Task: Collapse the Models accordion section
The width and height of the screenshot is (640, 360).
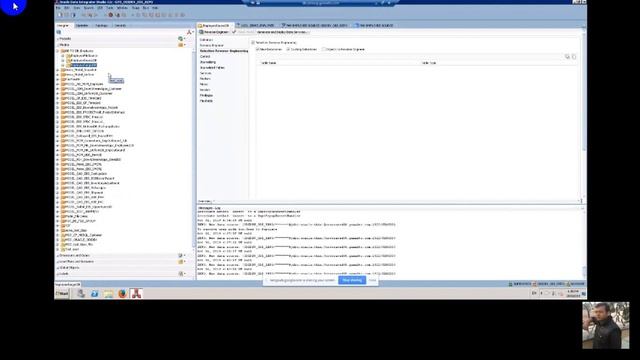Action: point(58,45)
